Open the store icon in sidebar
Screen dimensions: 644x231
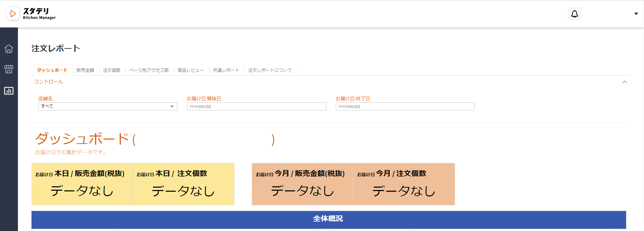click(9, 69)
